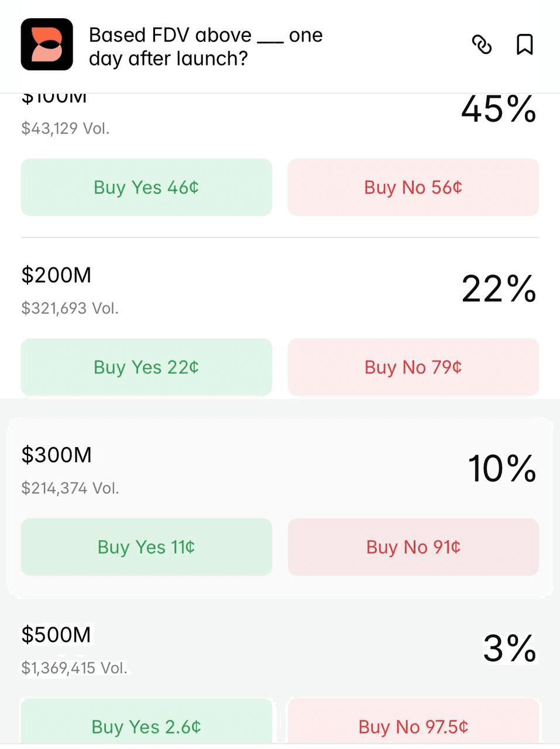The width and height of the screenshot is (560, 749).
Task: Open the $200M outcome row label
Action: 56,275
